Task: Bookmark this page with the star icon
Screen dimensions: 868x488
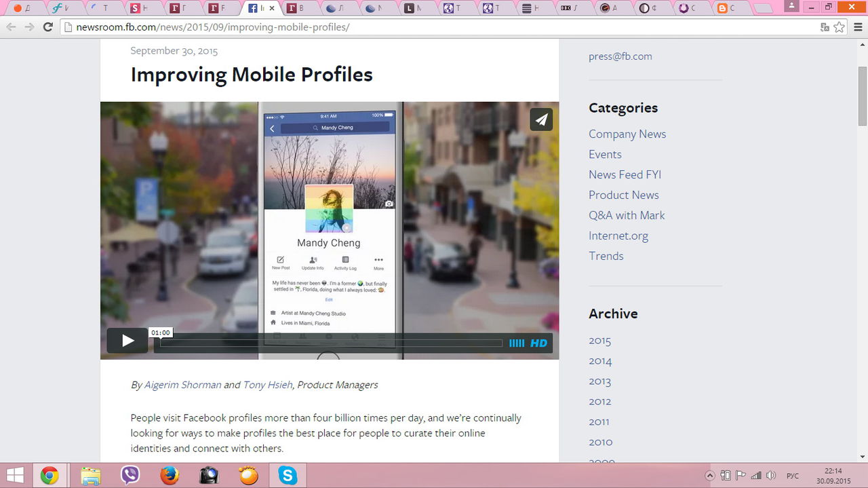Action: [840, 27]
